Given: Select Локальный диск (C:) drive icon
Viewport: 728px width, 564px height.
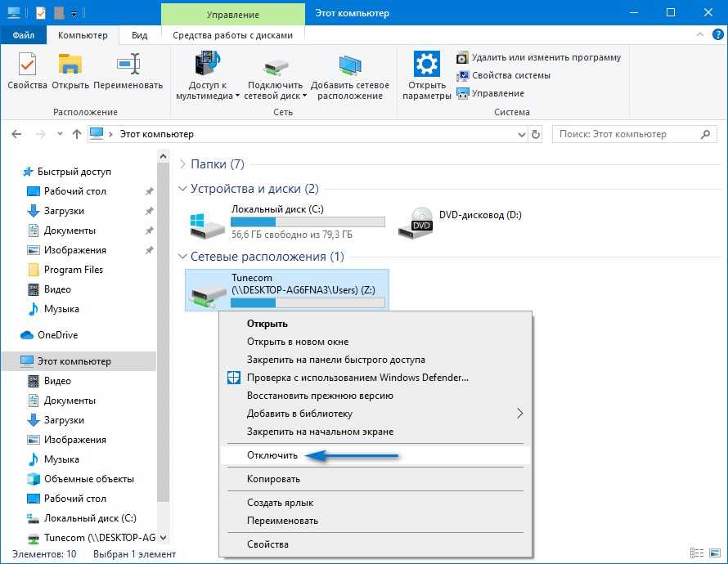Looking at the screenshot, I should click(x=207, y=221).
